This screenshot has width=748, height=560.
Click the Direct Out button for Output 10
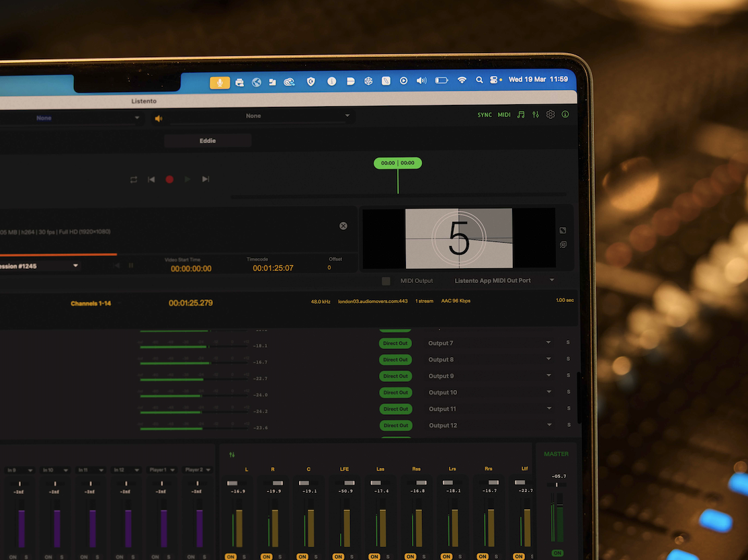(395, 392)
